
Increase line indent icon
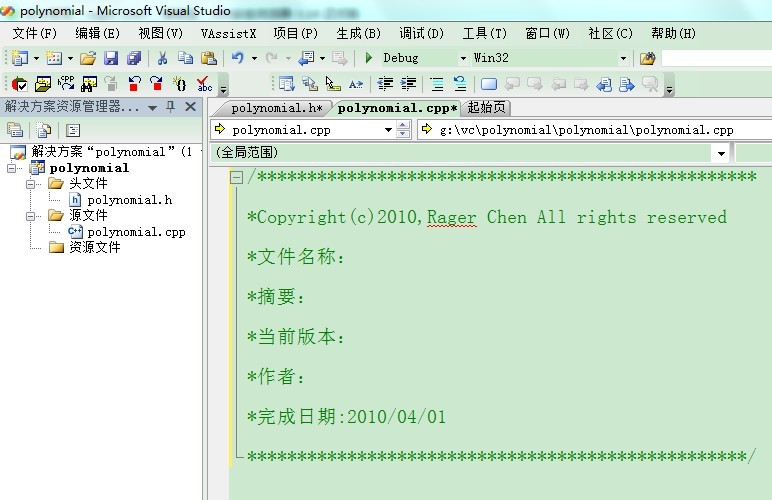tap(408, 84)
